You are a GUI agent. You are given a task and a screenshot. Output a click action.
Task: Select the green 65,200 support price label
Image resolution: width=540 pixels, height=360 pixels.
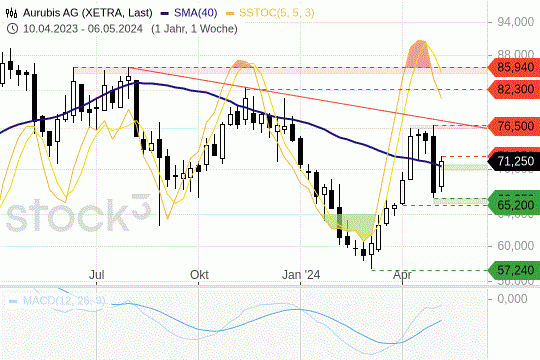[514, 205]
